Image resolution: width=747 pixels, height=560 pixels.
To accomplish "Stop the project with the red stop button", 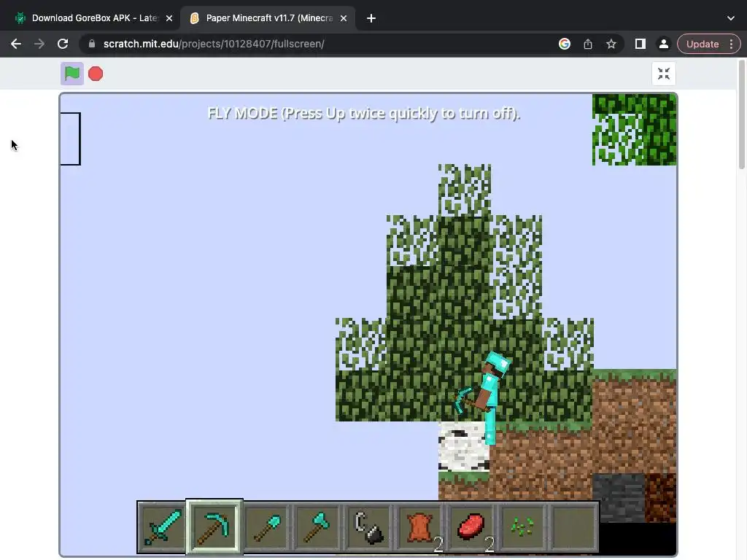I will (x=96, y=74).
